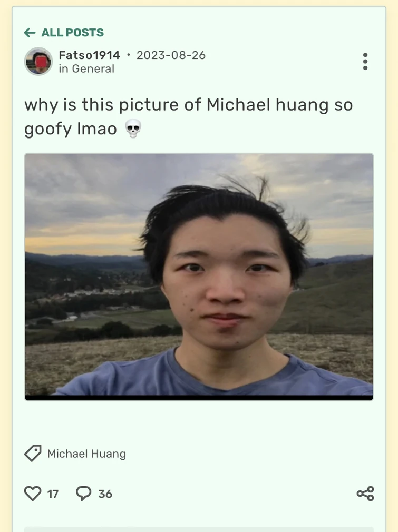Click the post title text
The width and height of the screenshot is (398, 532).
tap(189, 116)
